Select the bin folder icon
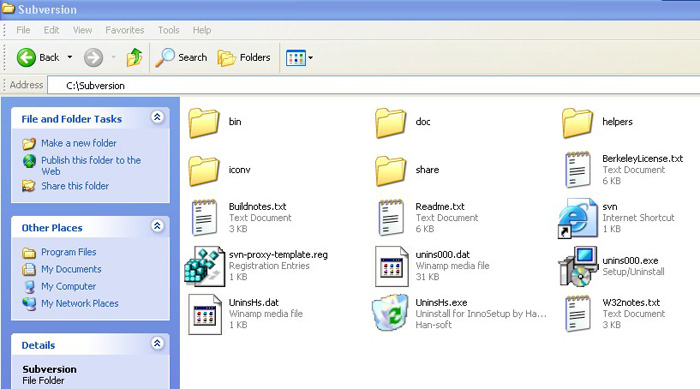 click(204, 122)
